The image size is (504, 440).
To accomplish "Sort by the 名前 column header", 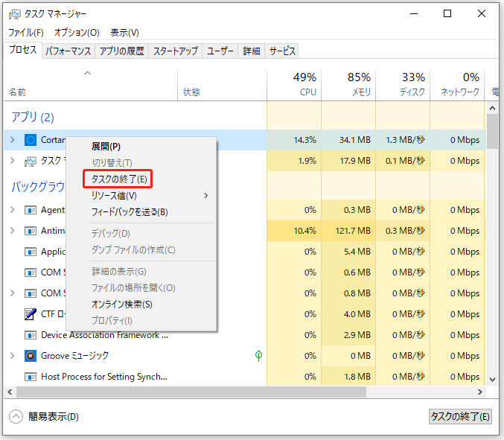I will tap(90, 85).
